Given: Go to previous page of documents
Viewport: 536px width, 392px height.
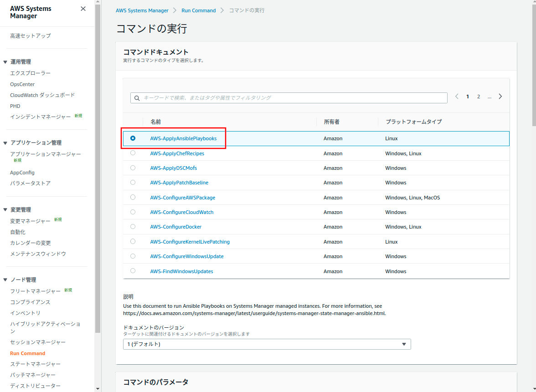Looking at the screenshot, I should [x=457, y=97].
